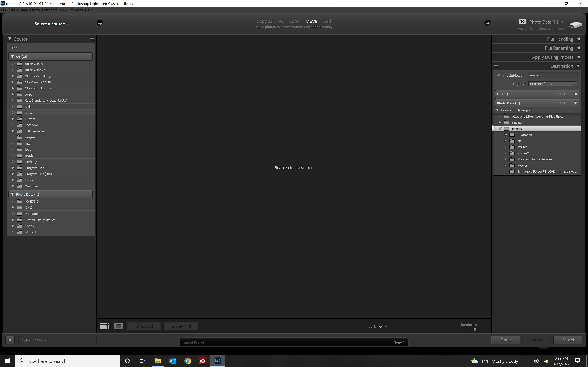
Task: Open the Import Preset dropdown
Action: pyautogui.click(x=399, y=342)
